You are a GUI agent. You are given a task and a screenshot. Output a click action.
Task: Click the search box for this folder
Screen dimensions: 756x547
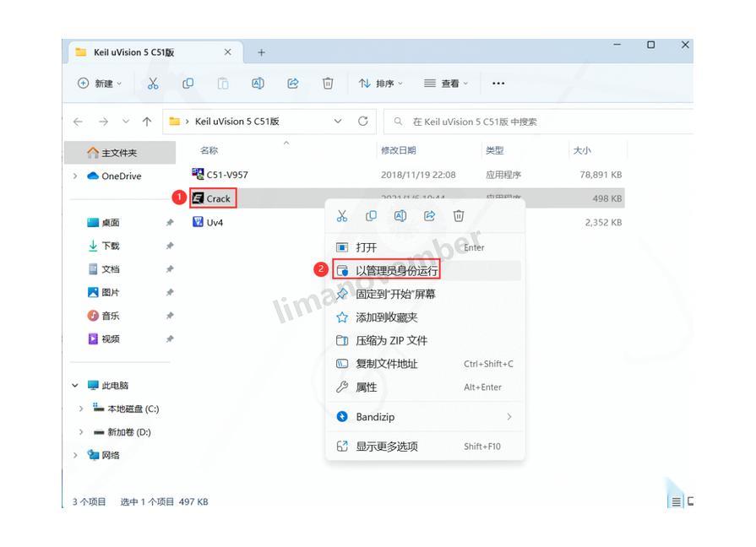click(539, 122)
